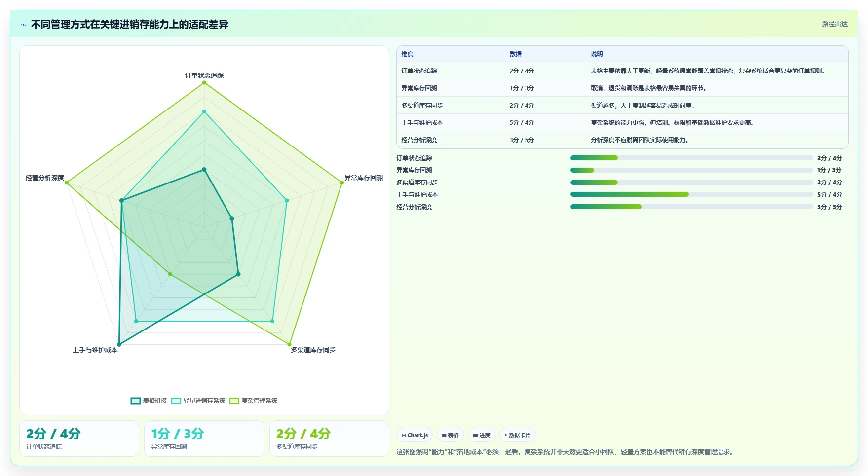This screenshot has height=476, width=868.
Task: Click the 订单状态追踪 radar axis label
Action: pyautogui.click(x=204, y=75)
